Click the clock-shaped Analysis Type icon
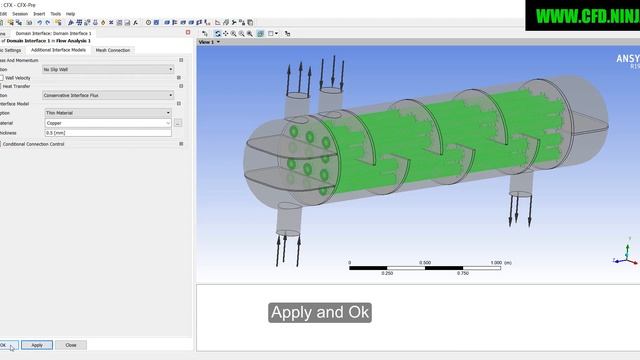This screenshot has height=360, width=640. click(x=149, y=22)
